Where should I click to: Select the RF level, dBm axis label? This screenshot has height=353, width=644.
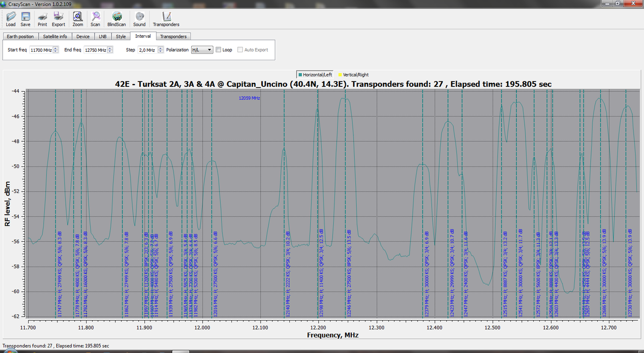coord(8,204)
